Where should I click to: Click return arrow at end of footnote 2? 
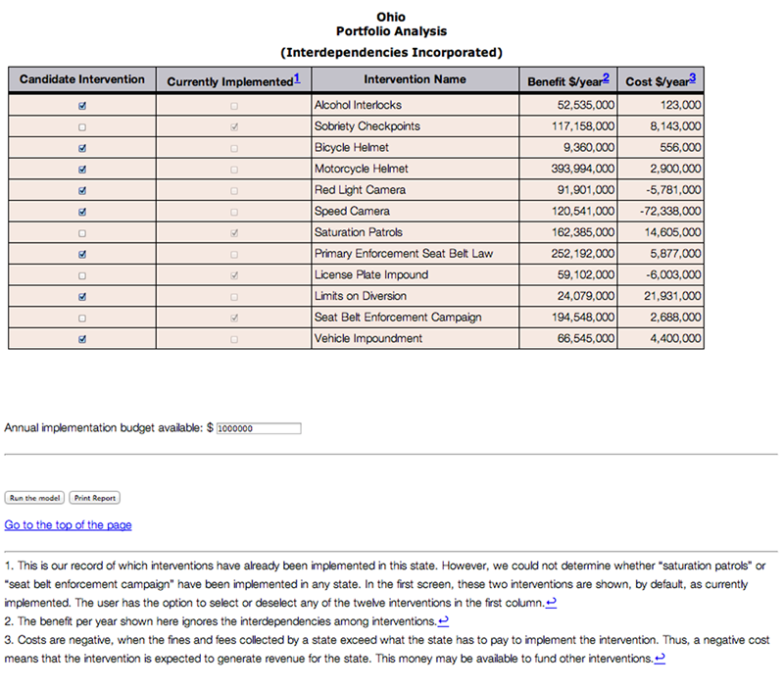[443, 620]
